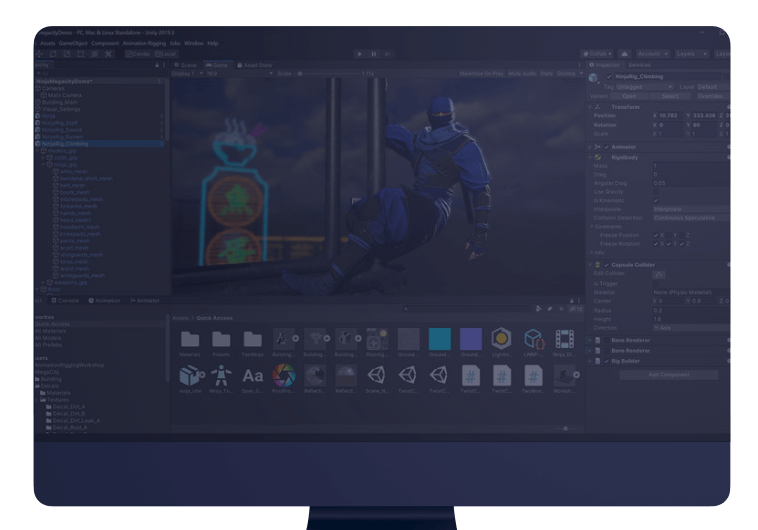The height and width of the screenshot is (530, 758).
Task: Switch to the Services tab
Action: click(x=639, y=65)
